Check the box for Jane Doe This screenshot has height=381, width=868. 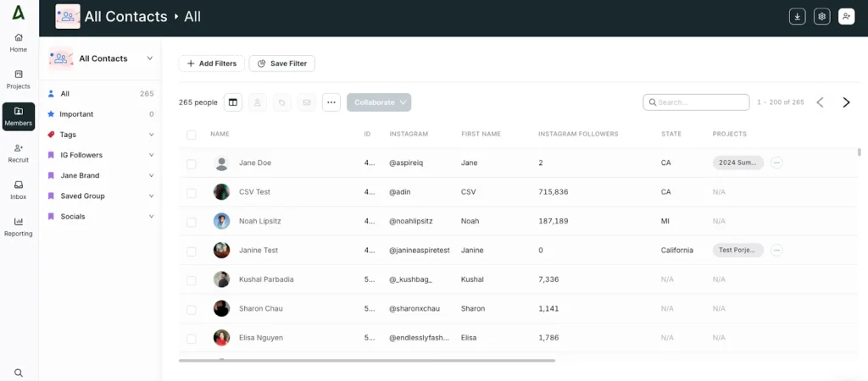(x=192, y=163)
